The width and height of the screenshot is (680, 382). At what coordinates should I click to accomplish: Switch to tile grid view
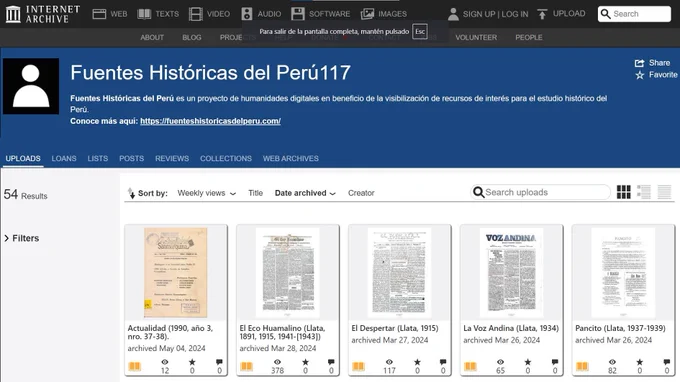[624, 192]
